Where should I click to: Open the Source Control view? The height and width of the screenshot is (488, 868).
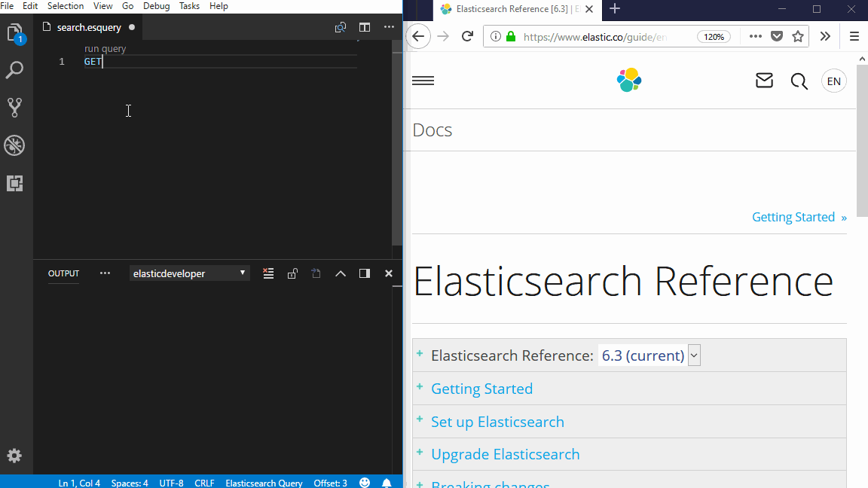coord(14,108)
